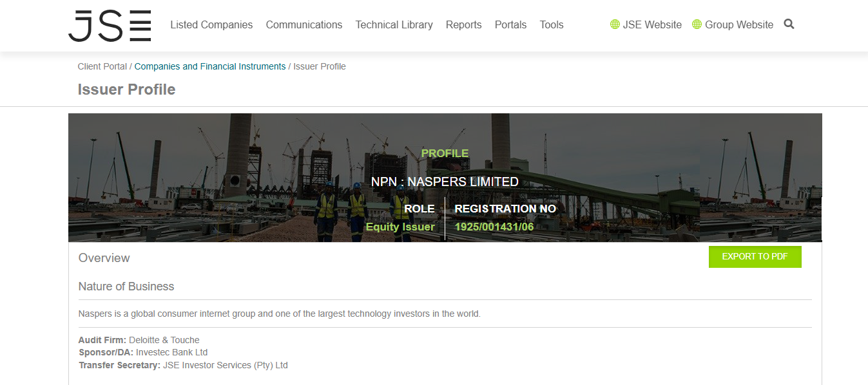Open the Communications menu

(x=304, y=24)
